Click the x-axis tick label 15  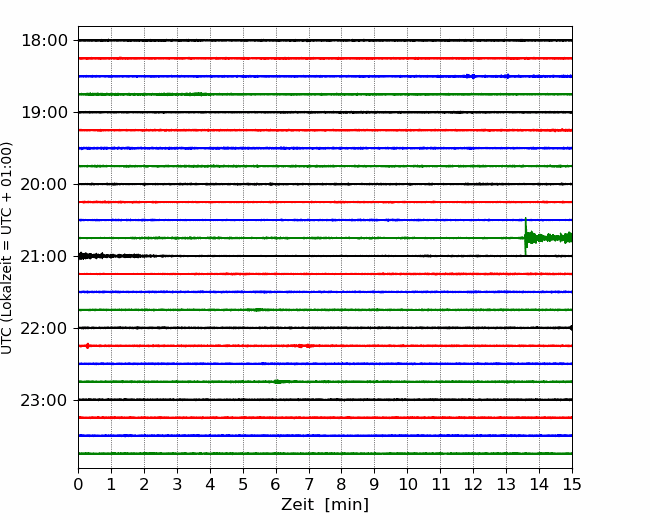(x=572, y=484)
